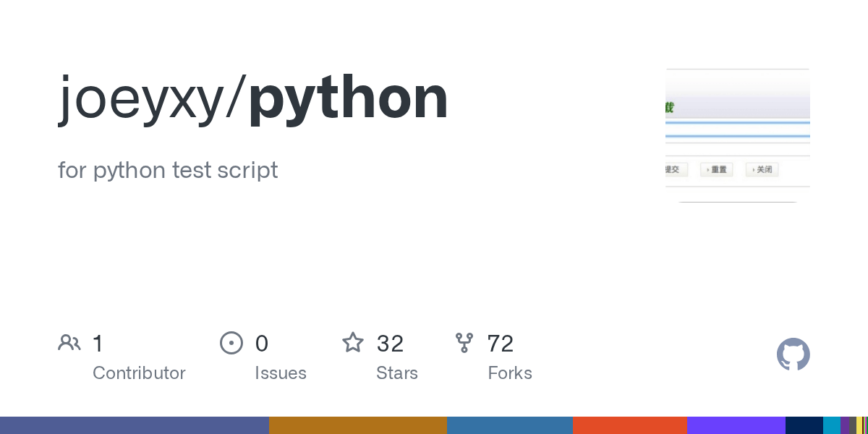Open the joeyxy/python repository title
The height and width of the screenshot is (434, 868).
[x=253, y=98]
